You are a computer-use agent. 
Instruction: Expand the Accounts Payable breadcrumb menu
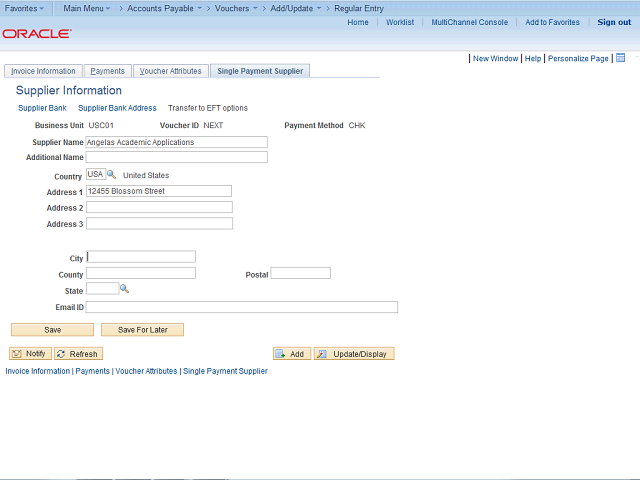(164, 8)
